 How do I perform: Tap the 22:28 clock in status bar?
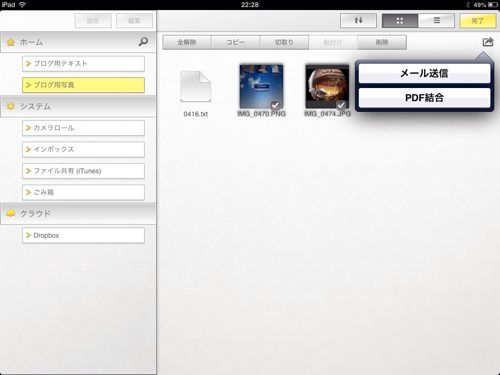[x=250, y=5]
